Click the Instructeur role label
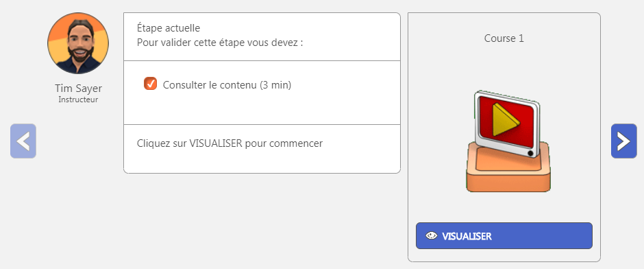Screen dimensions: 644x269 tap(79, 100)
